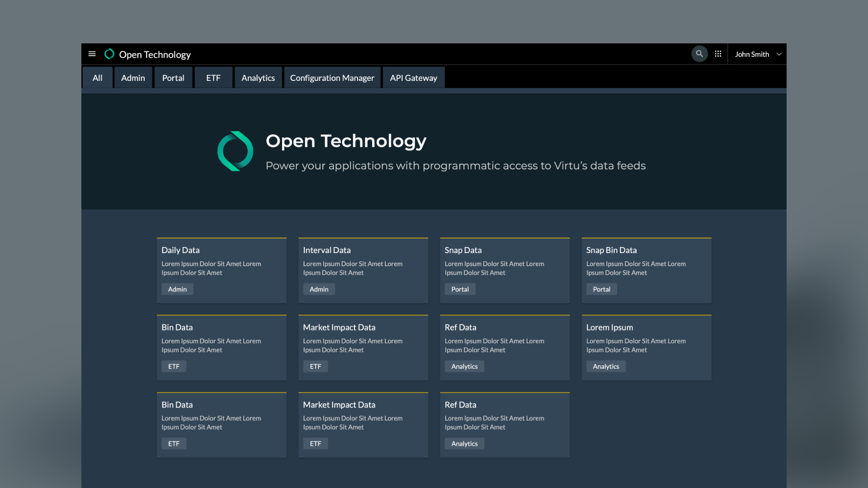The width and height of the screenshot is (868, 488).
Task: Open the Configuration Manager tab
Action: (332, 78)
